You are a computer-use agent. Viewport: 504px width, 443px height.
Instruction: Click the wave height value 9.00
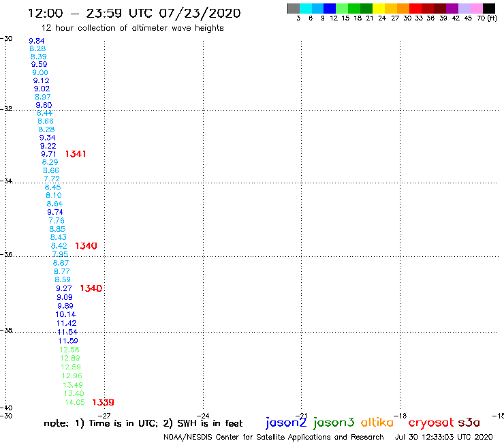coord(40,73)
